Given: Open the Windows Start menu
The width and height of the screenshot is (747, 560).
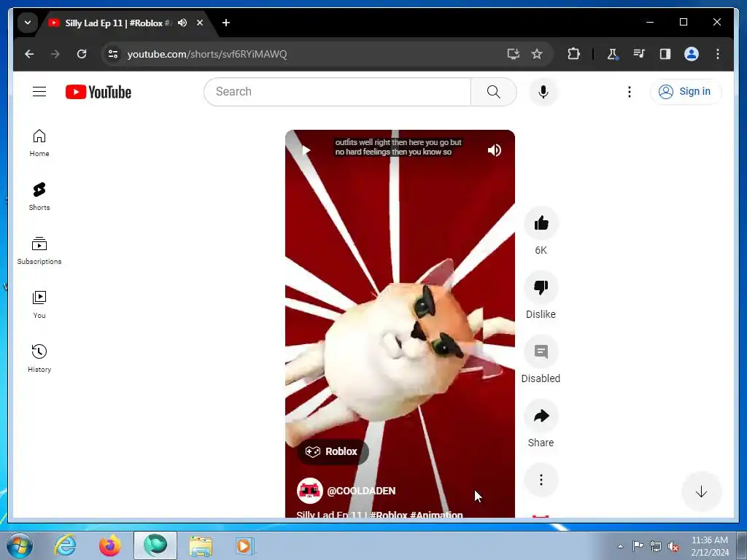Looking at the screenshot, I should 20,545.
